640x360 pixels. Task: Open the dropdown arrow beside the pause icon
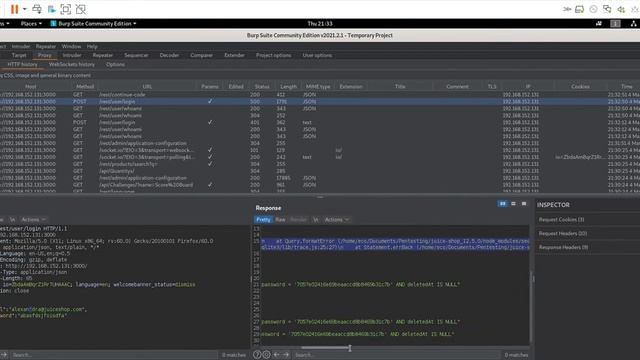pos(24,9)
